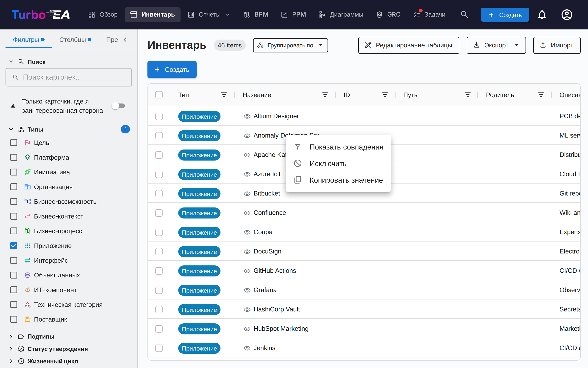Image resolution: width=588 pixels, height=368 pixels.
Task: Go to the Обзор navigation item
Action: [x=103, y=14]
